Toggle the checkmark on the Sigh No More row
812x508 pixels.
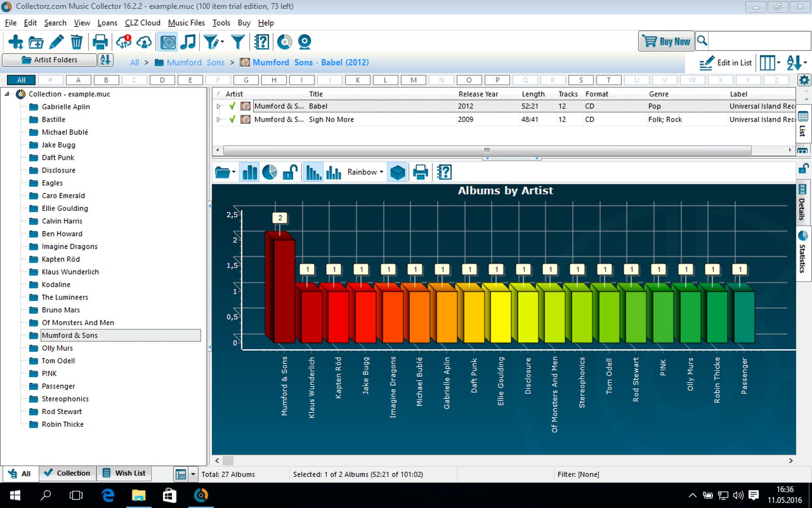click(x=232, y=120)
